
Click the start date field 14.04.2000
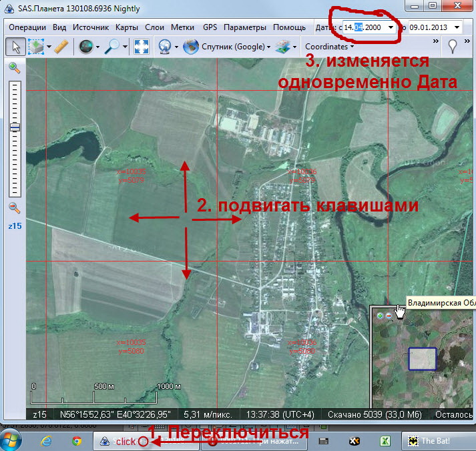point(363,27)
